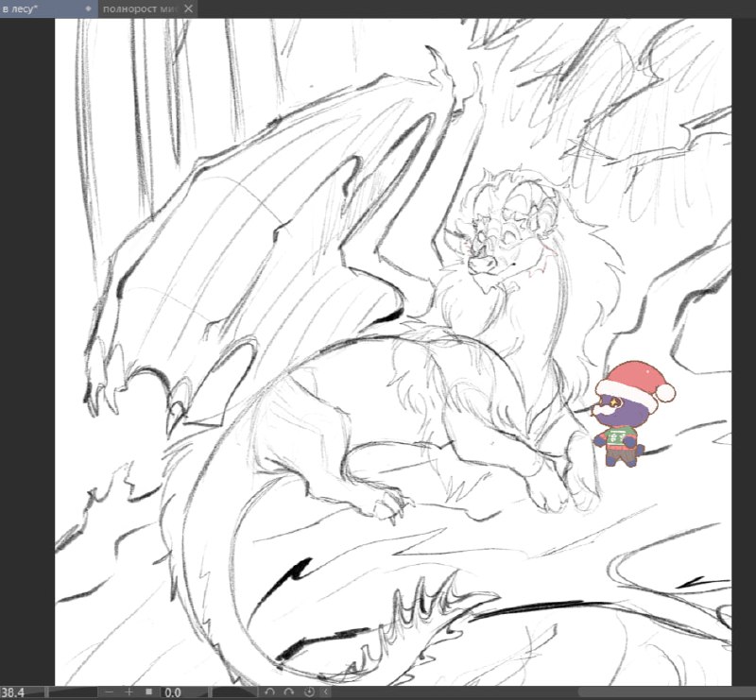
Task: Click the green sweater of the small character
Action: (x=617, y=437)
